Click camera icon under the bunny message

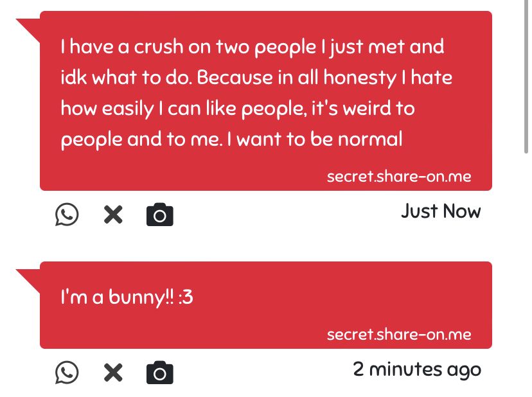pyautogui.click(x=160, y=373)
